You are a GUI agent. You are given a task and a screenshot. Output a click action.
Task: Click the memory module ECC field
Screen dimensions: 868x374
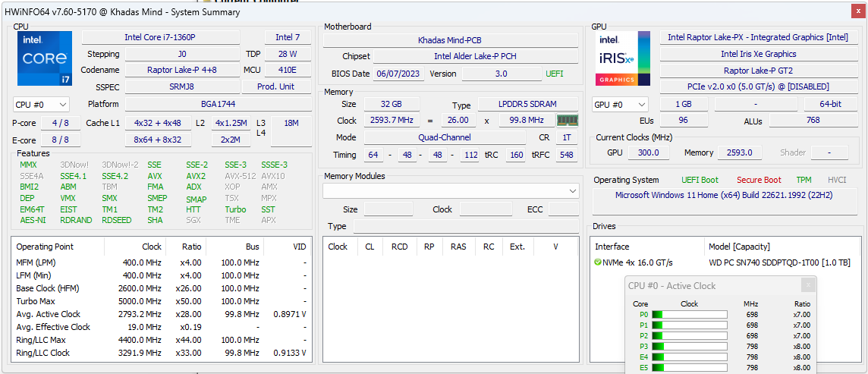[x=563, y=209]
